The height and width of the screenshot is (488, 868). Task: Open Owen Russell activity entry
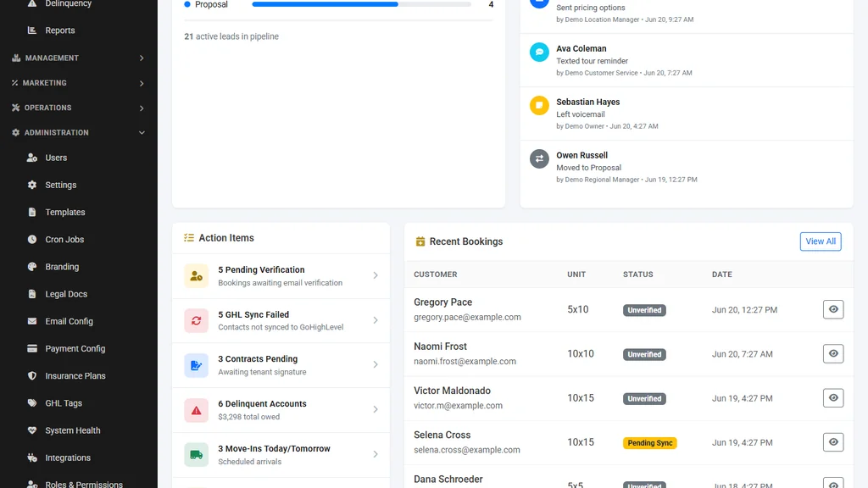tap(687, 167)
